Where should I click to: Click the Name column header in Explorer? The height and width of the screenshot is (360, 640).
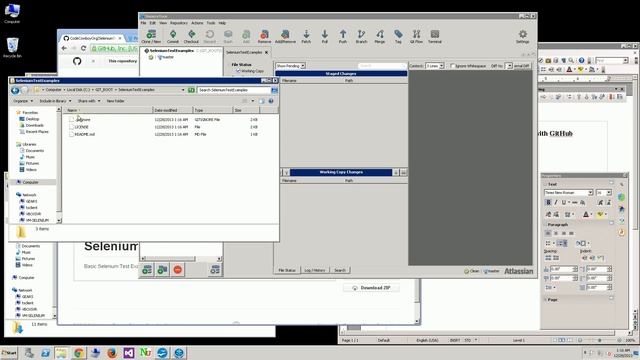[x=108, y=110]
